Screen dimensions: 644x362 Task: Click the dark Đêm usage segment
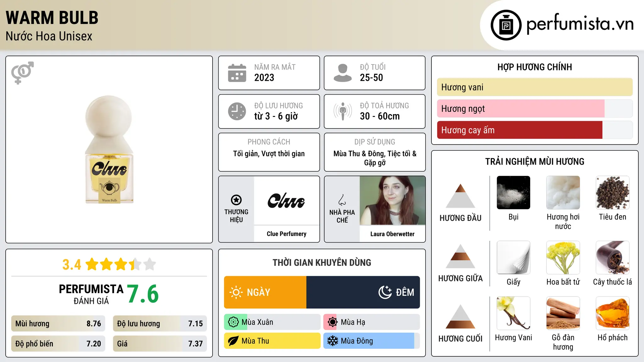363,292
